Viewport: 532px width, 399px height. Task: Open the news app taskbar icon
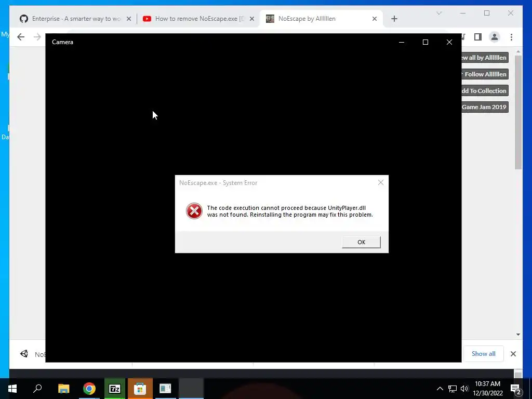[165, 389]
